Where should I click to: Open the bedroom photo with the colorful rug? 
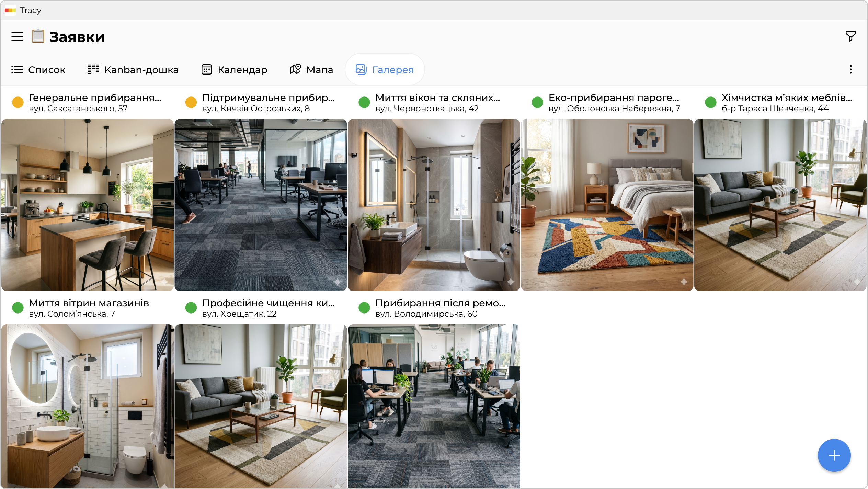pos(607,205)
